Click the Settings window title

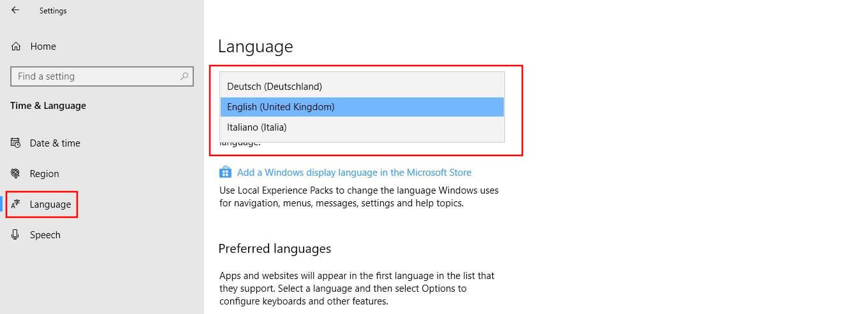[x=53, y=11]
